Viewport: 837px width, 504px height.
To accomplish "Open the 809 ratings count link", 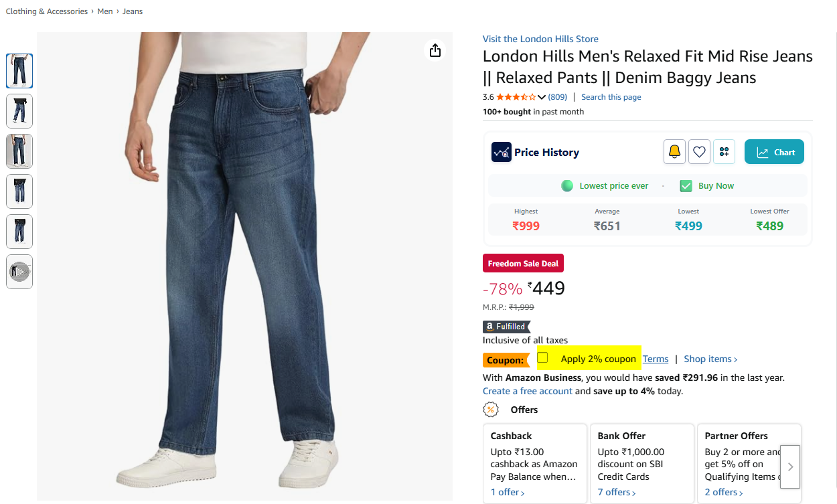I will pos(557,97).
